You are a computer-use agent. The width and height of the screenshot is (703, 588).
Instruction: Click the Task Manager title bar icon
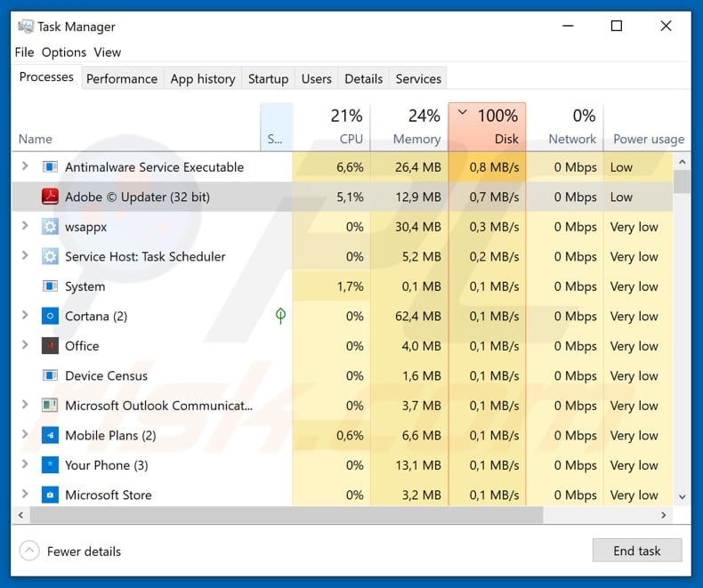coord(26,27)
